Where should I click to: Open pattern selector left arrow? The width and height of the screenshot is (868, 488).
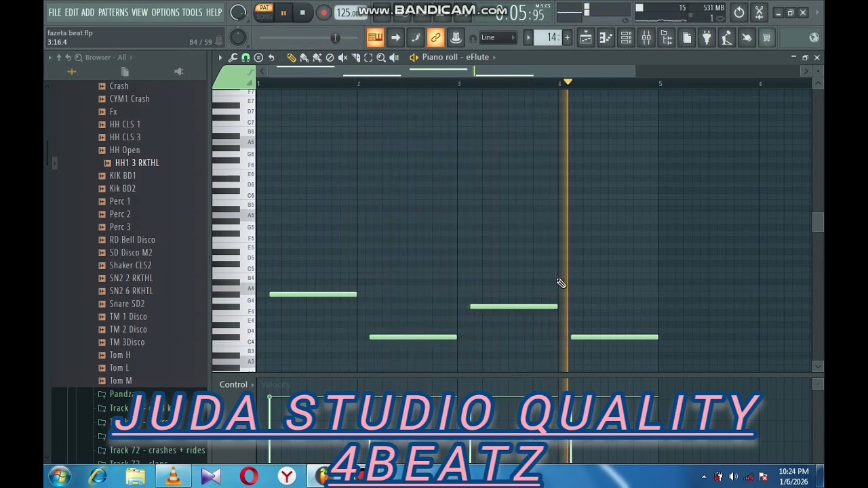point(529,38)
